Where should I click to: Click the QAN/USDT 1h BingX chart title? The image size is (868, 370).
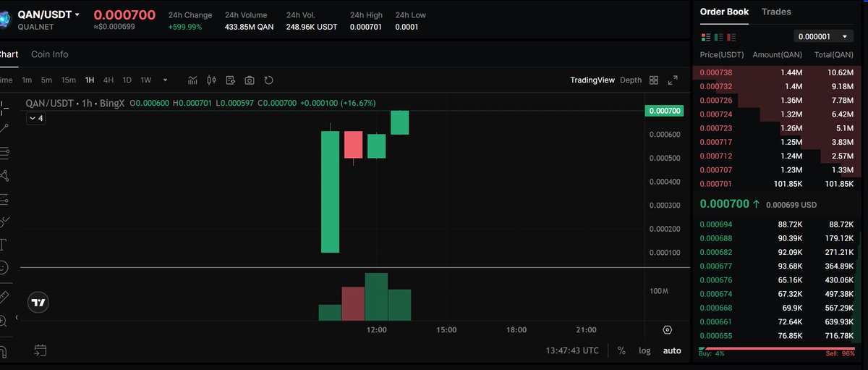pyautogui.click(x=77, y=104)
